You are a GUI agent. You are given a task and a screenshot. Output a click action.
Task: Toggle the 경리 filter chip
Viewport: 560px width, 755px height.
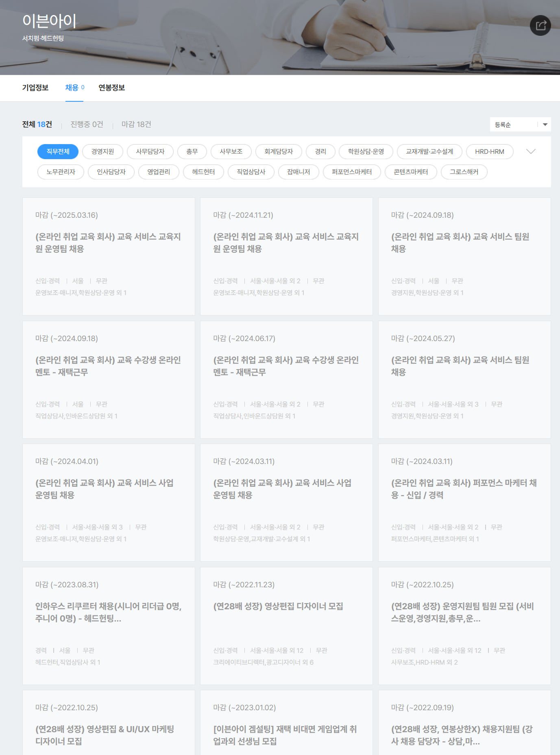click(320, 151)
